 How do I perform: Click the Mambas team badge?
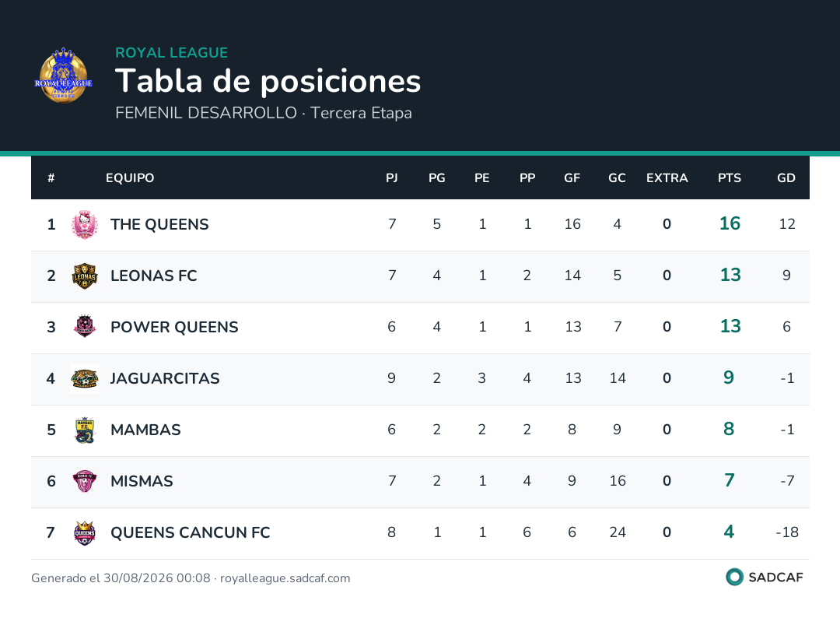tap(85, 430)
